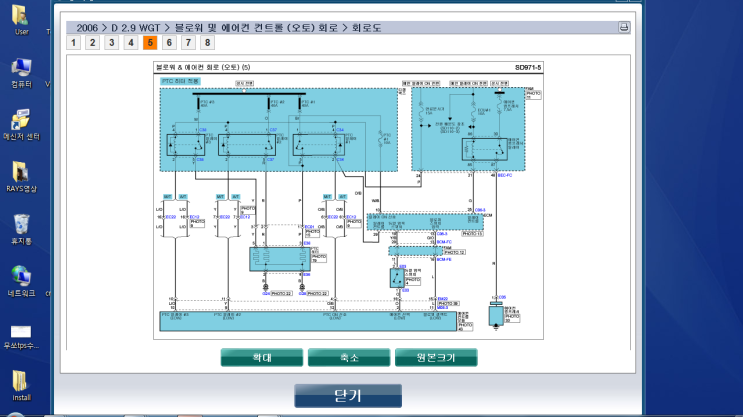The width and height of the screenshot is (743, 417).
Task: Open the RAYS영상 folder icon
Action: click(21, 177)
